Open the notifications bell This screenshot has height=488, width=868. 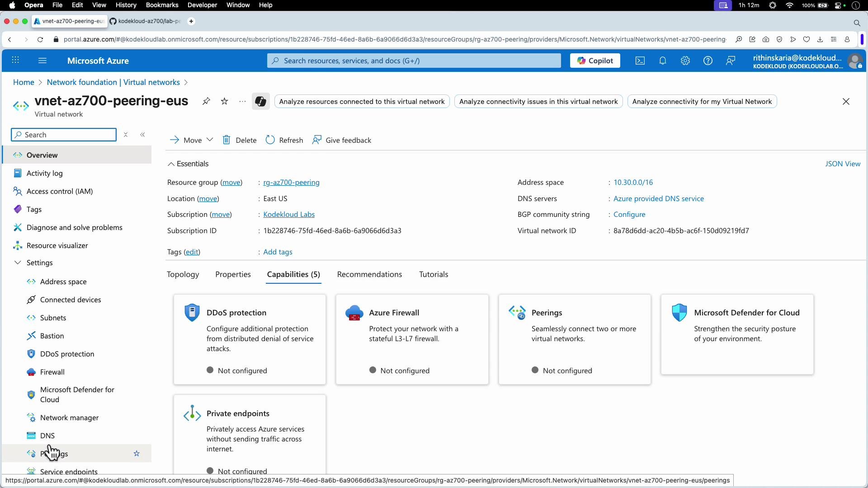click(663, 61)
